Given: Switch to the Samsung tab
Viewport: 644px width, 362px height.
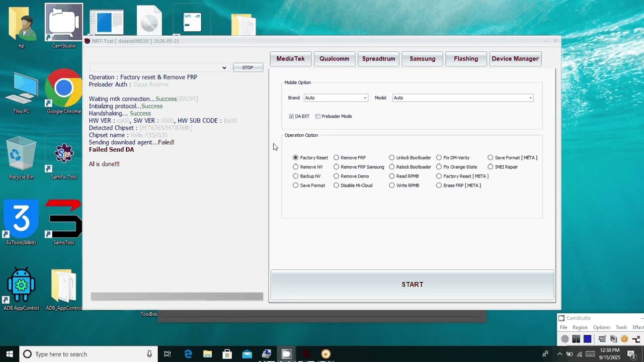Looking at the screenshot, I should [423, 59].
